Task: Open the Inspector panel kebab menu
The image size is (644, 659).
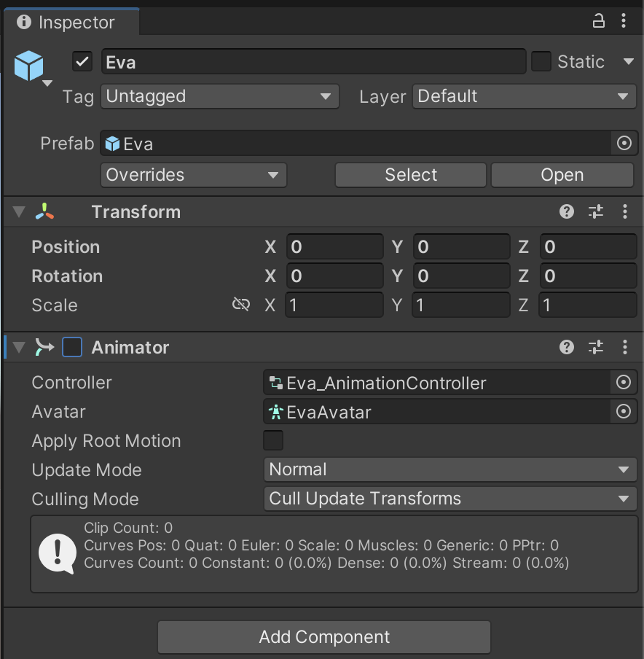Action: point(624,22)
